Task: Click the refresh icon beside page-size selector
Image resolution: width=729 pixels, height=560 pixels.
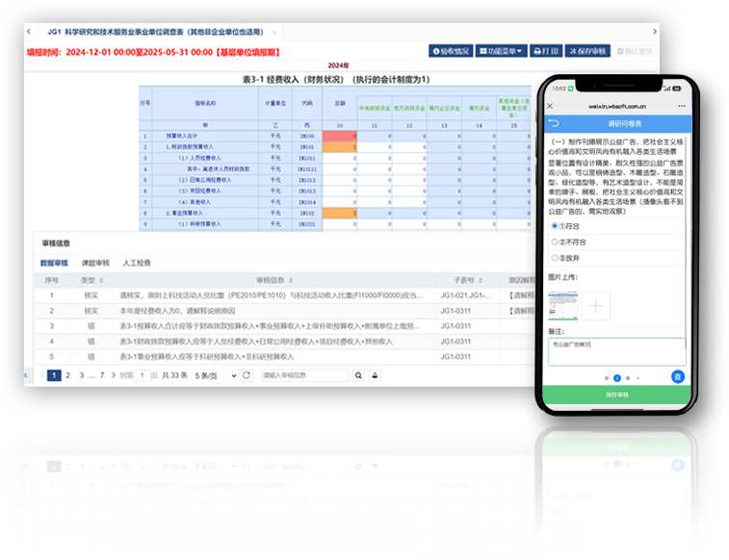Action: click(247, 375)
